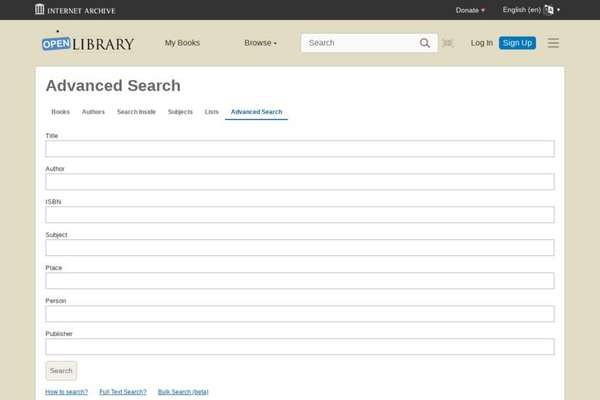Screen dimensions: 600x400
Task: Click Log In
Action: click(x=481, y=43)
